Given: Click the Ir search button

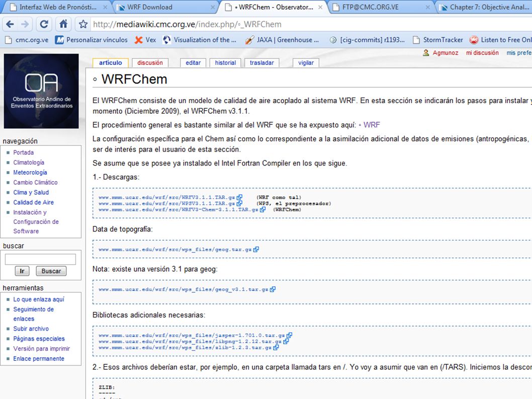Looking at the screenshot, I should click(x=22, y=271).
